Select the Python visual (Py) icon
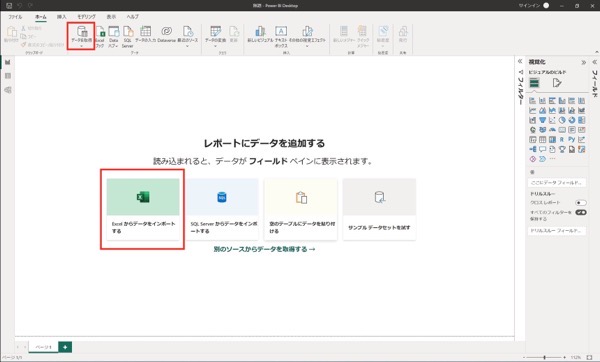 572,140
